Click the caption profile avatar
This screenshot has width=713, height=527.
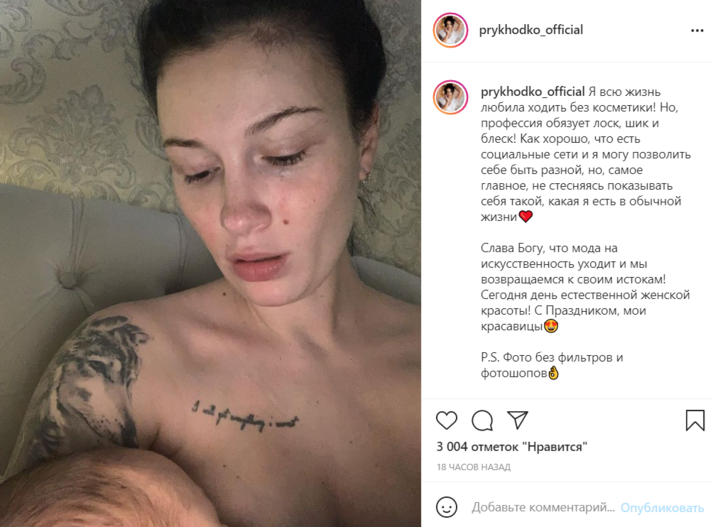450,97
